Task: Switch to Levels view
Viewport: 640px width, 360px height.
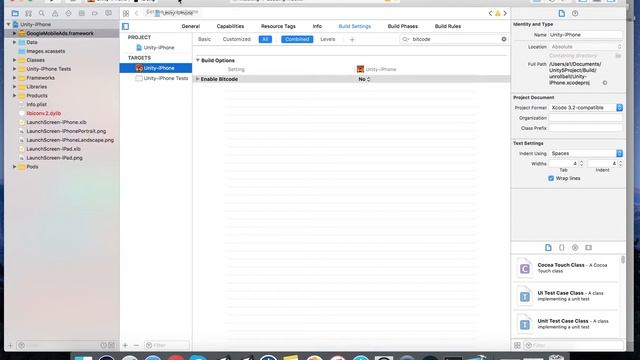Action: tap(328, 39)
